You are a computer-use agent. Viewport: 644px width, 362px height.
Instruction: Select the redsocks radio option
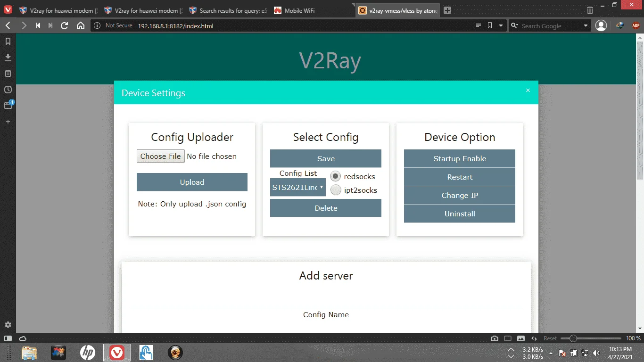pyautogui.click(x=336, y=176)
